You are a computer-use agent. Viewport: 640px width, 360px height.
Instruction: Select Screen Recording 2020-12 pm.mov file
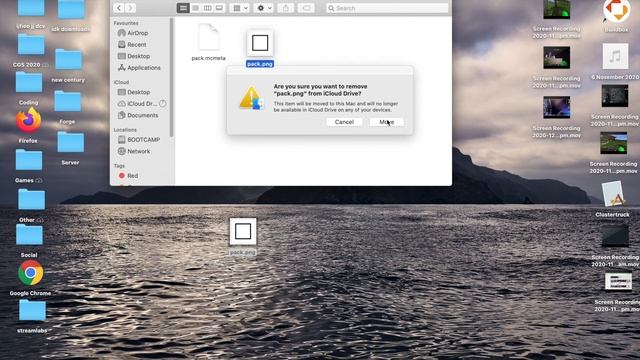tap(556, 117)
